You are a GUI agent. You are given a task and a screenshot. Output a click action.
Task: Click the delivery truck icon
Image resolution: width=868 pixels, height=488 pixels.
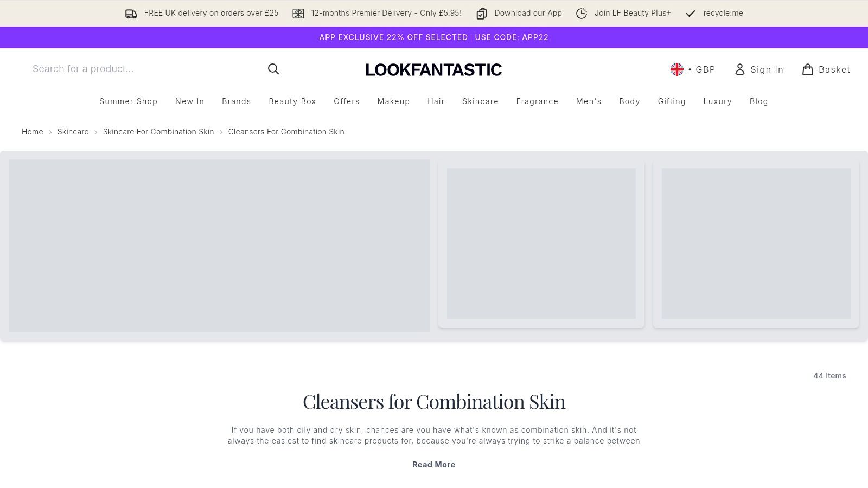coord(131,14)
